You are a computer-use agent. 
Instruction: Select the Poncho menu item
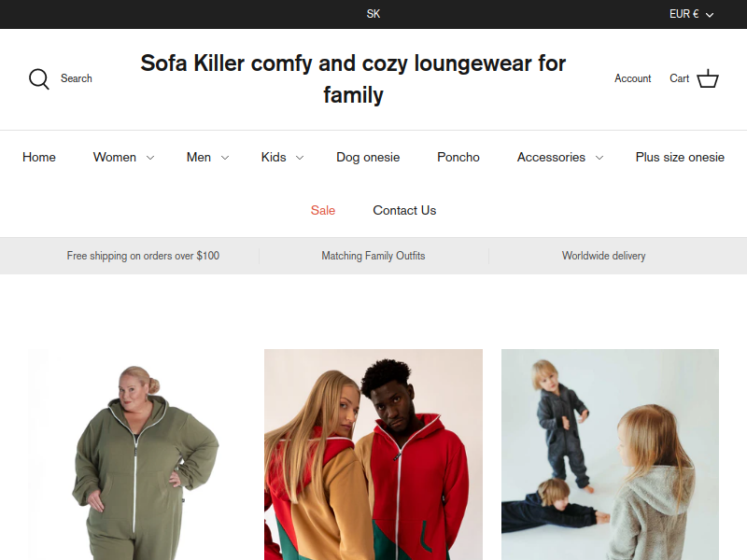click(x=458, y=157)
